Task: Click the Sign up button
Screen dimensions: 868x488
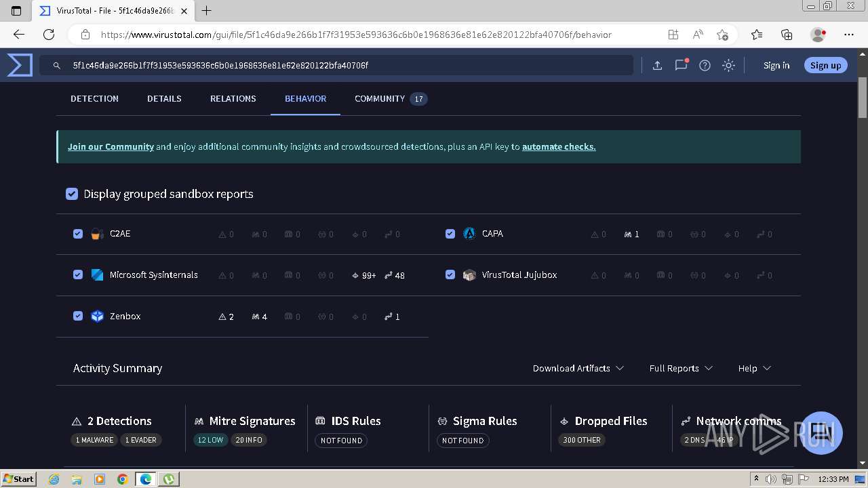Action: click(825, 65)
